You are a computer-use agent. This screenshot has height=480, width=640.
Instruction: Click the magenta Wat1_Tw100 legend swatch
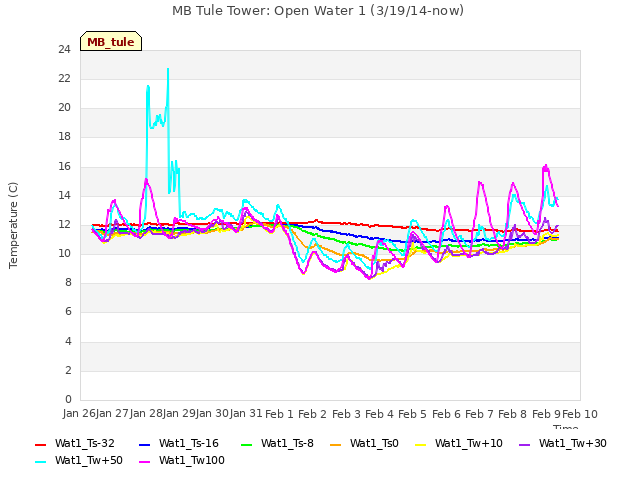pos(144,462)
